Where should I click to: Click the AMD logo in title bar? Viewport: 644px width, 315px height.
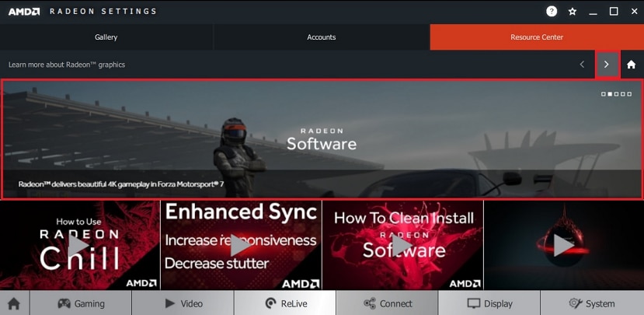[x=24, y=12]
